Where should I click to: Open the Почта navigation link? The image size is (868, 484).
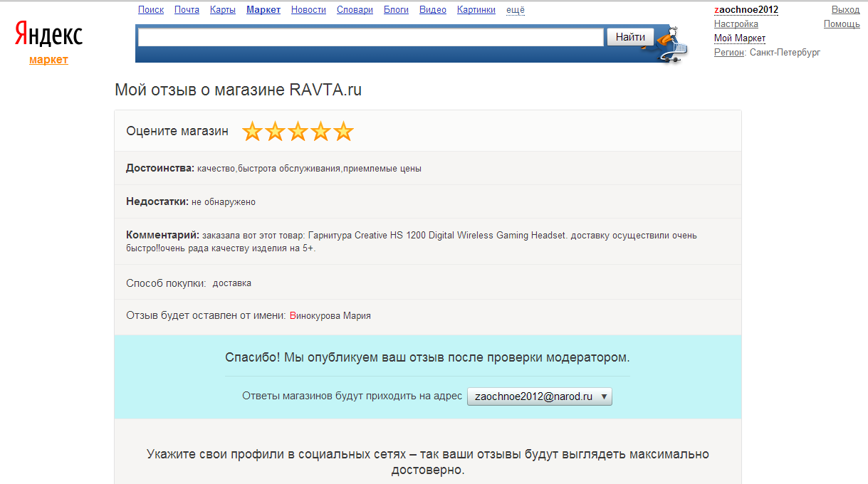(187, 10)
